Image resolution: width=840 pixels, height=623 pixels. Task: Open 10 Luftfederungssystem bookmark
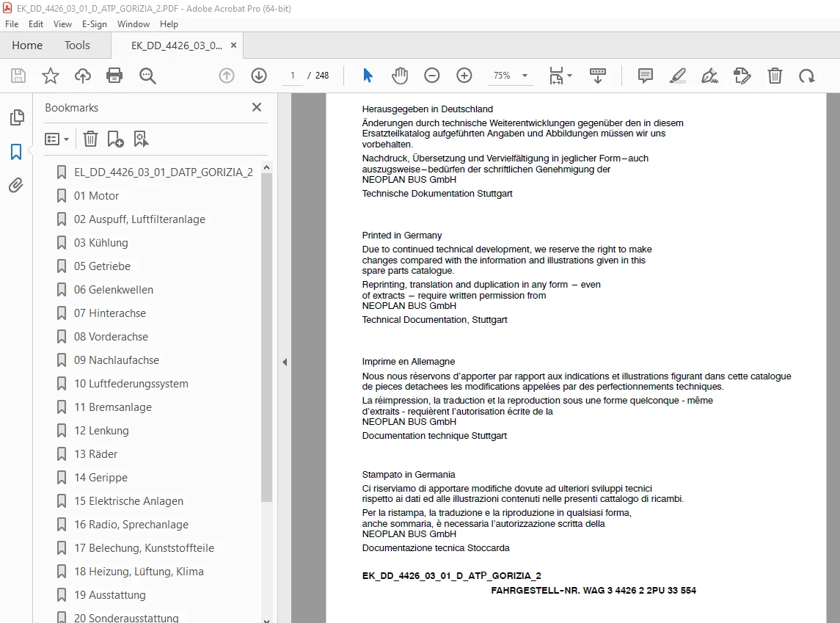(131, 384)
